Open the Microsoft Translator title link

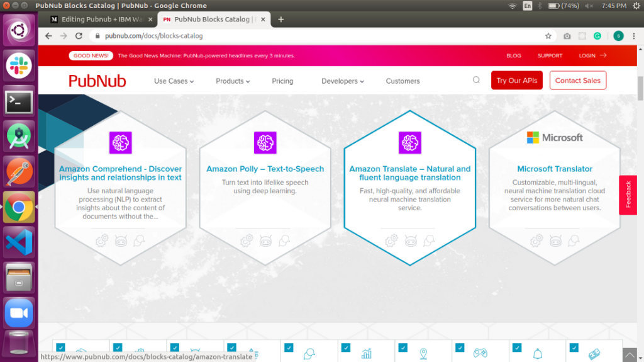click(x=555, y=169)
